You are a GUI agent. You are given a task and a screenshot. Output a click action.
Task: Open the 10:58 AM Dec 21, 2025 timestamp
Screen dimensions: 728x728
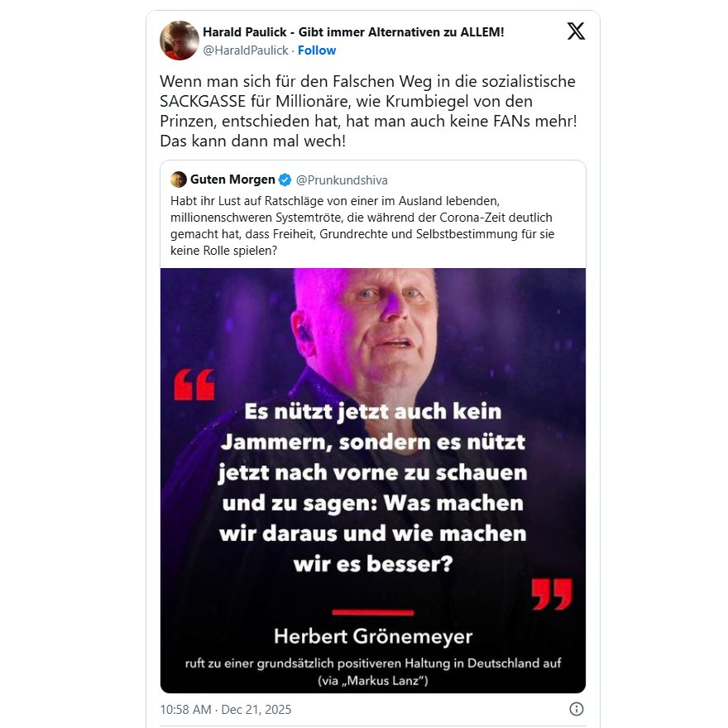pyautogui.click(x=226, y=710)
